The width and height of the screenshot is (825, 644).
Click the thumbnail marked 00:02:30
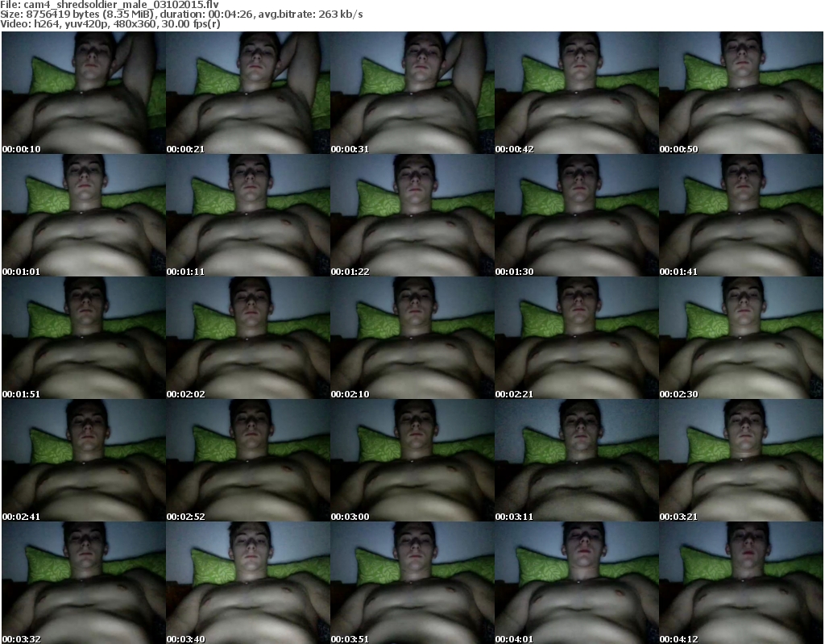pos(741,338)
